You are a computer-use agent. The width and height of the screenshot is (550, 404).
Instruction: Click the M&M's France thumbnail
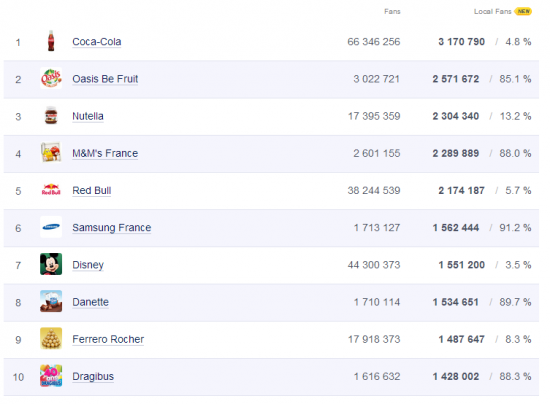pos(51,152)
